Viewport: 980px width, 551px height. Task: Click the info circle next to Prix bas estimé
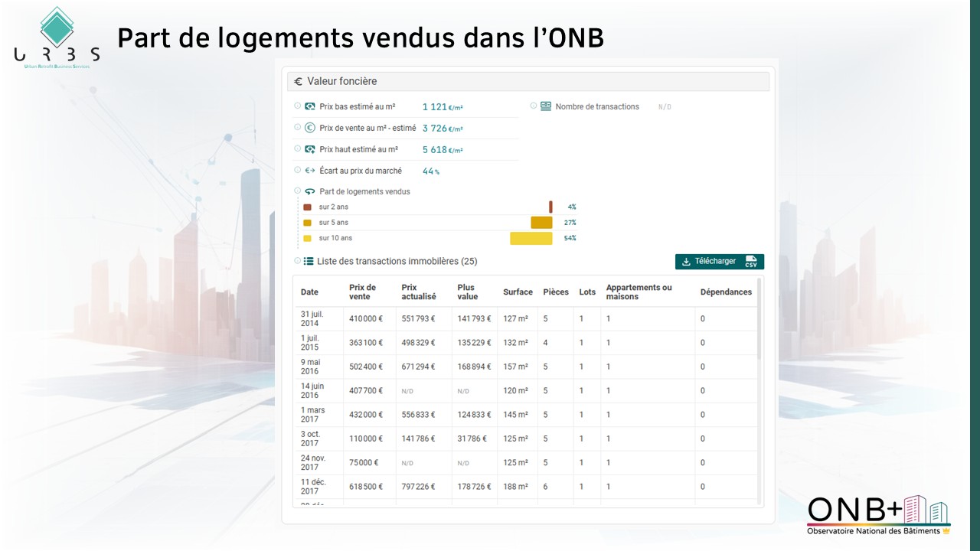pos(298,106)
